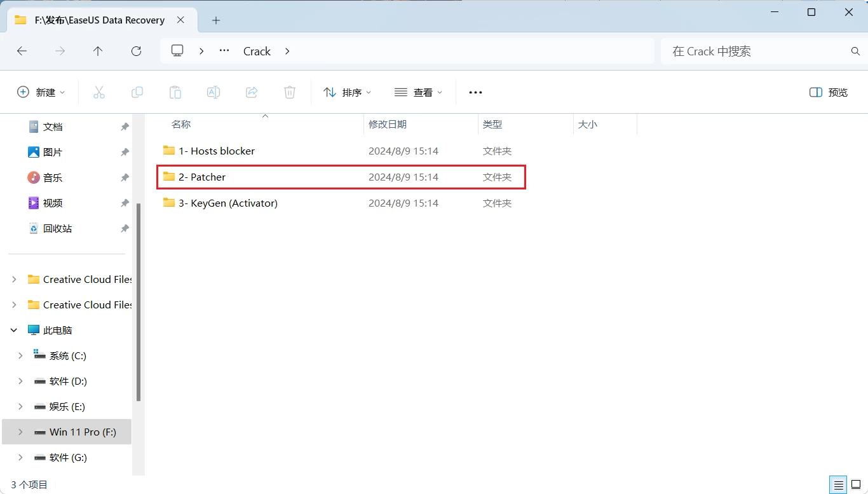
Task: Click the 3- KeyGen (Activator) folder icon
Action: [x=169, y=203]
